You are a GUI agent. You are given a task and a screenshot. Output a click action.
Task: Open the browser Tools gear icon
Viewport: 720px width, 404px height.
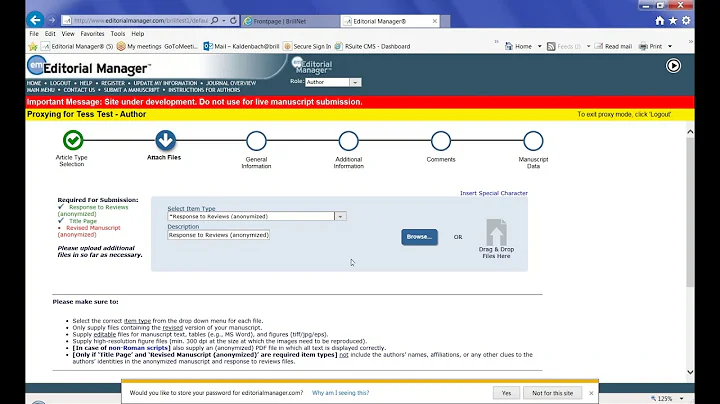[x=686, y=21]
